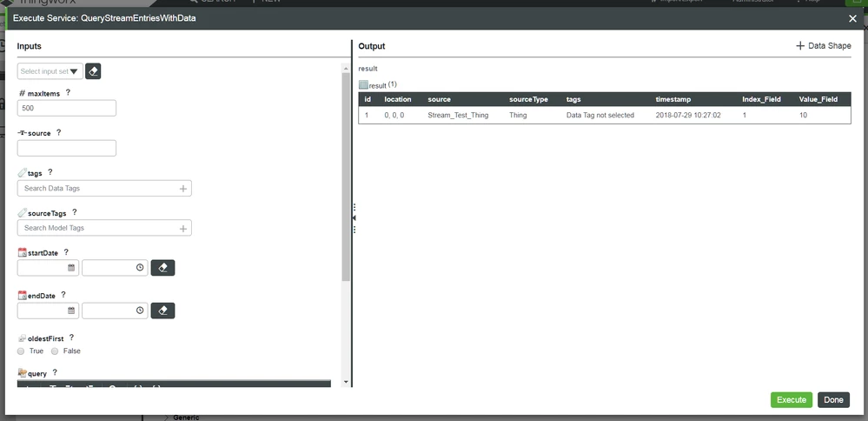Show help for oldestFirst parameter
The height and width of the screenshot is (421, 868).
coord(71,337)
